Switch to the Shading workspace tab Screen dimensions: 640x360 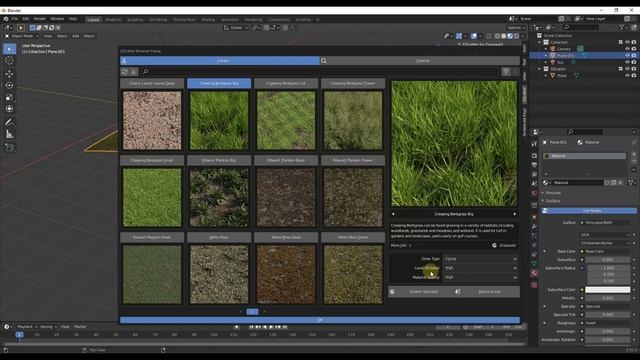click(x=208, y=20)
